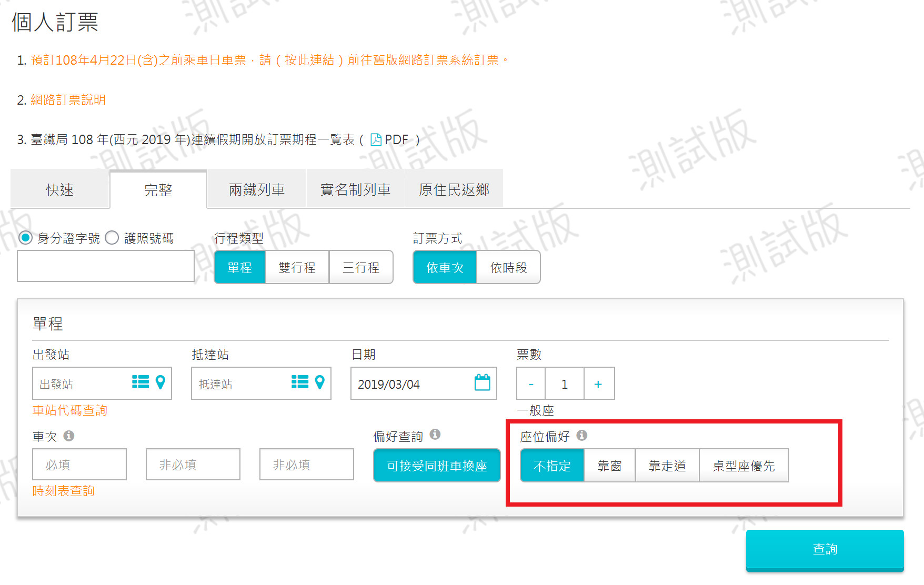Focus the ID number input field

106,266
